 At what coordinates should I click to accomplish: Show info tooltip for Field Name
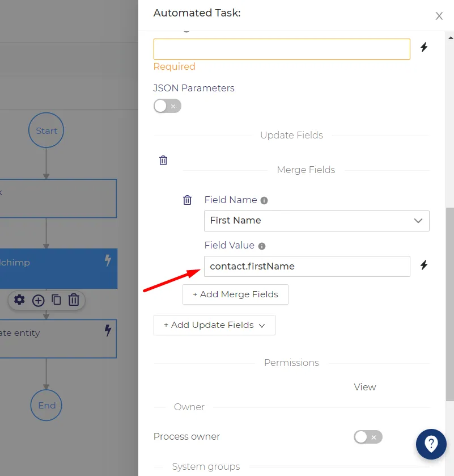264,201
